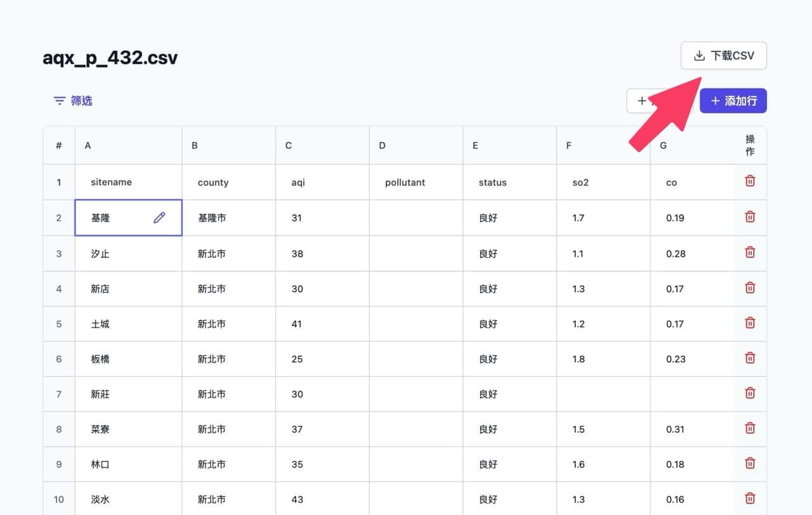812x515 pixels.
Task: Select the 新莊 sitename cell
Action: tap(129, 394)
